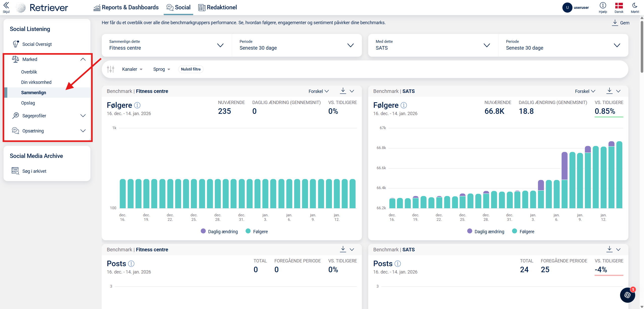Screen dimensions: 644x309
Task: Download the Fitness centre Følgere chart
Action: pyautogui.click(x=343, y=91)
